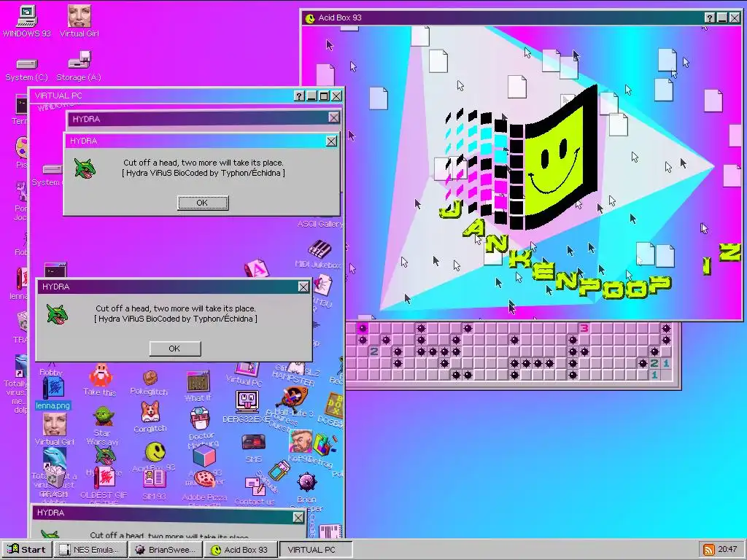Open the Star Wars.avi Yoda icon
The image size is (747, 560).
[x=103, y=416]
